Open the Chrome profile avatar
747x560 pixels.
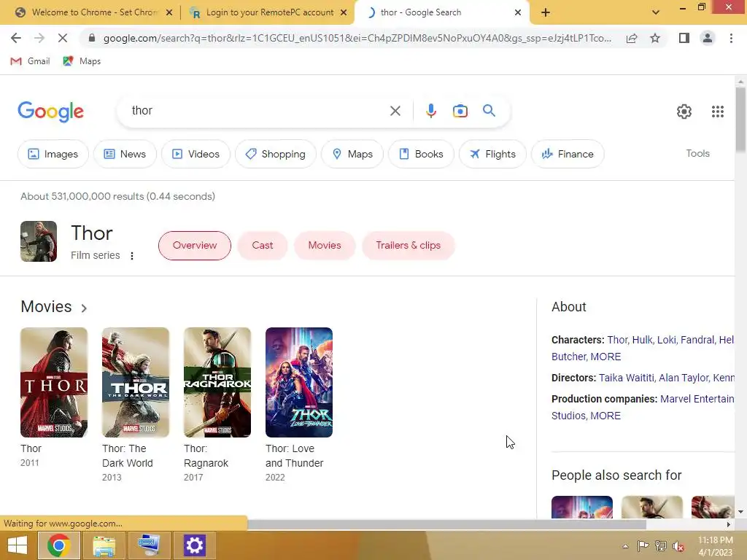click(708, 38)
